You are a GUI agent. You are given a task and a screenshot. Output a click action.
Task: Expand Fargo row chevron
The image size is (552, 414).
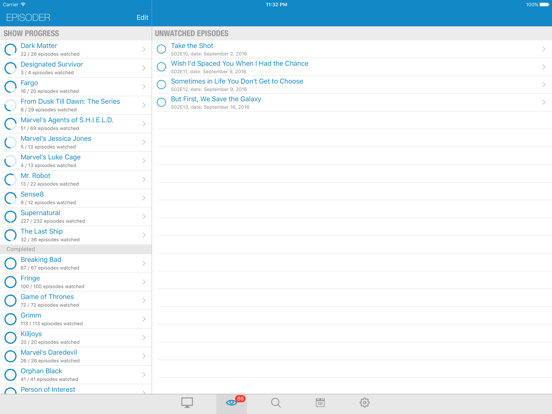(x=144, y=87)
